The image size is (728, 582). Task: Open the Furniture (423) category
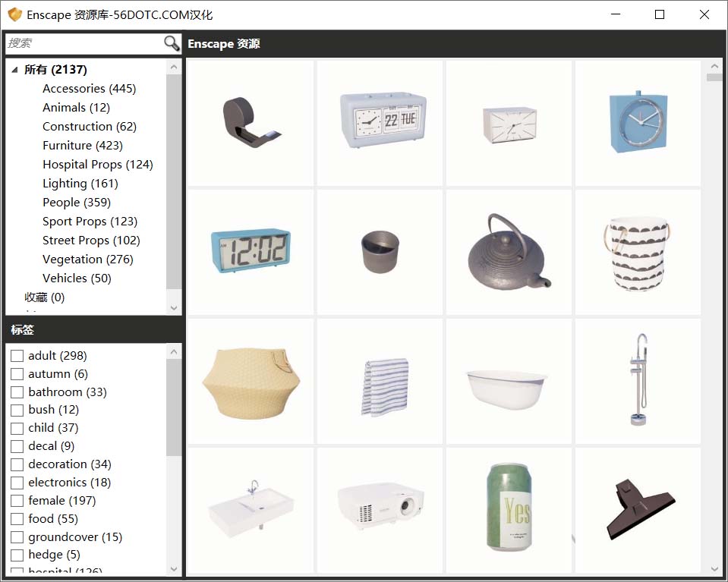click(x=82, y=146)
